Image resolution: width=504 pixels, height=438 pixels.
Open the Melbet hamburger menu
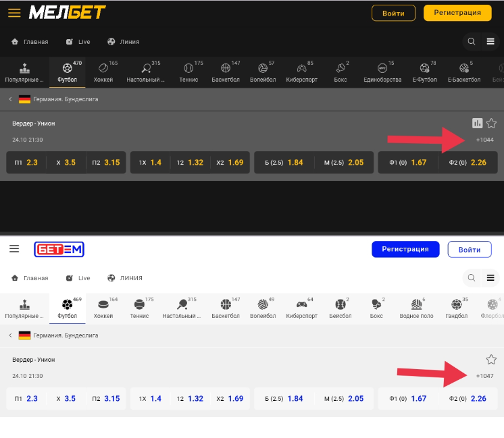[14, 13]
